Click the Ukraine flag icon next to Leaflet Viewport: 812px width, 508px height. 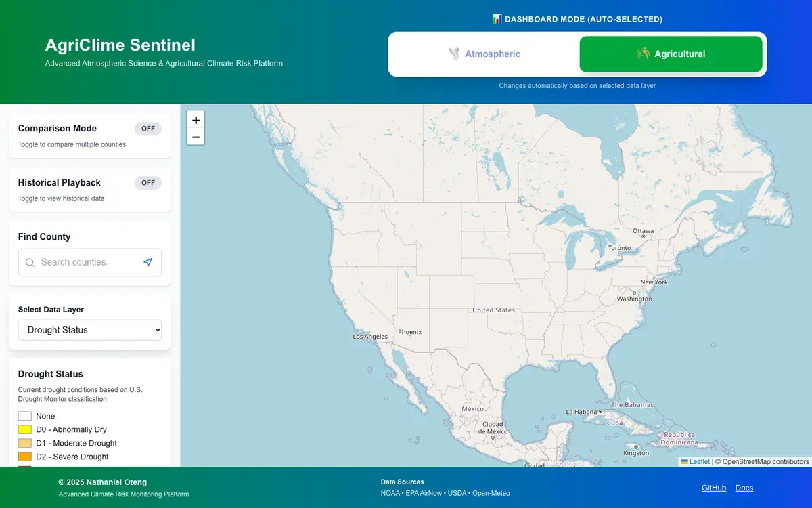click(684, 461)
